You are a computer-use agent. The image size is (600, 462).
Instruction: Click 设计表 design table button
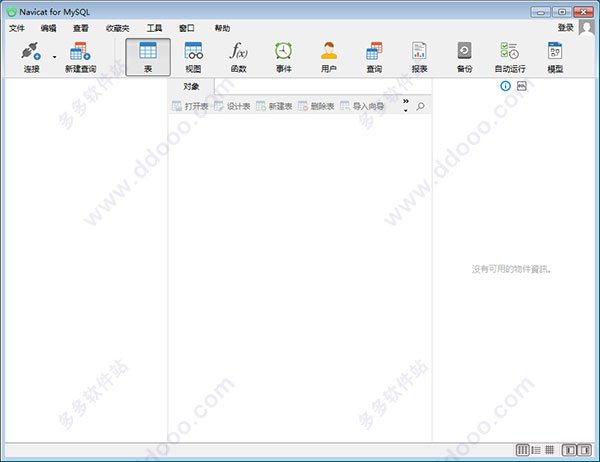coord(232,106)
